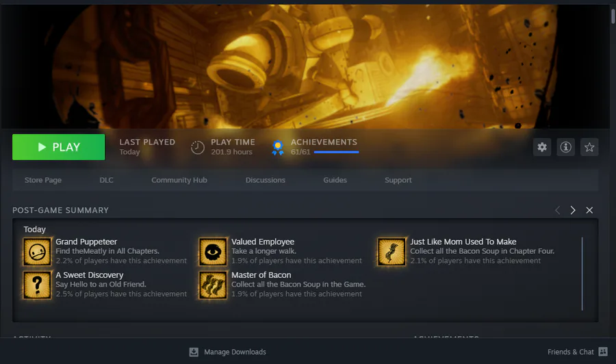Click the 'Today' date label in summary
Viewport: 616px width, 364px height.
click(x=35, y=229)
